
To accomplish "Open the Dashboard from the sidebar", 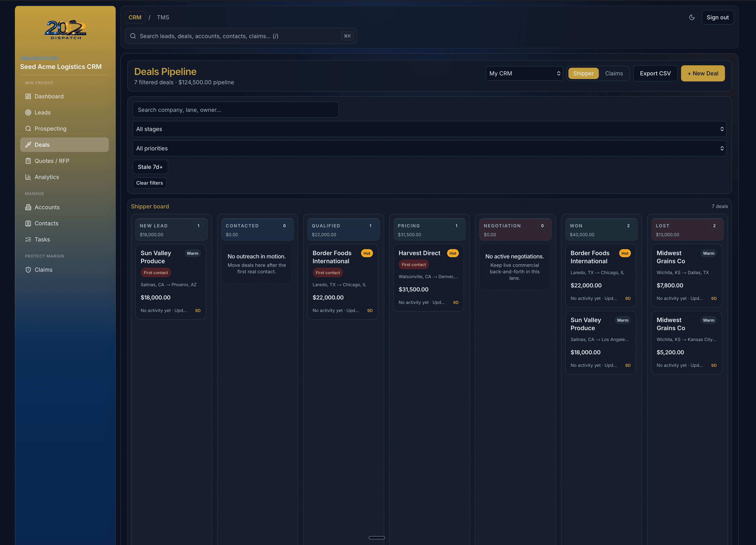I will coord(49,96).
